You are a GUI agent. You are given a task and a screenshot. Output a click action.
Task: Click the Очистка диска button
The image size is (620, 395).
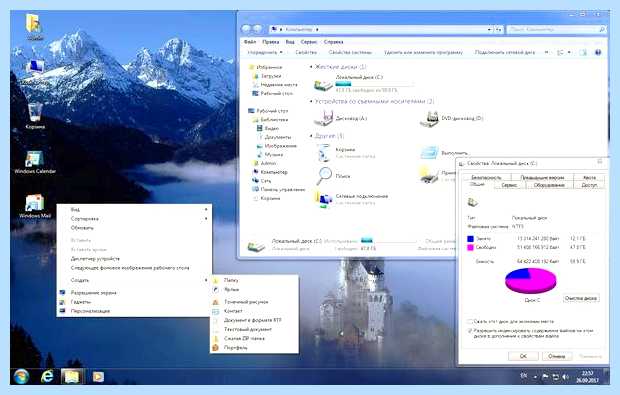pyautogui.click(x=581, y=298)
